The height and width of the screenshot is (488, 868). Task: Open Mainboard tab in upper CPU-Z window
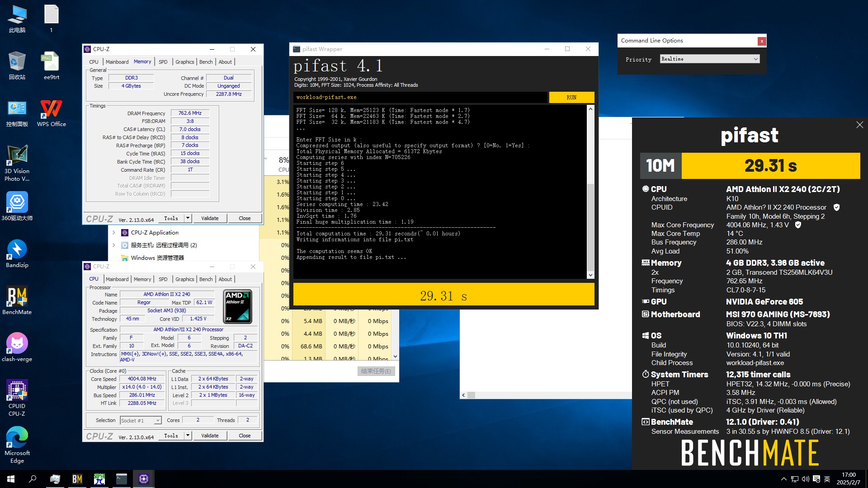(117, 62)
